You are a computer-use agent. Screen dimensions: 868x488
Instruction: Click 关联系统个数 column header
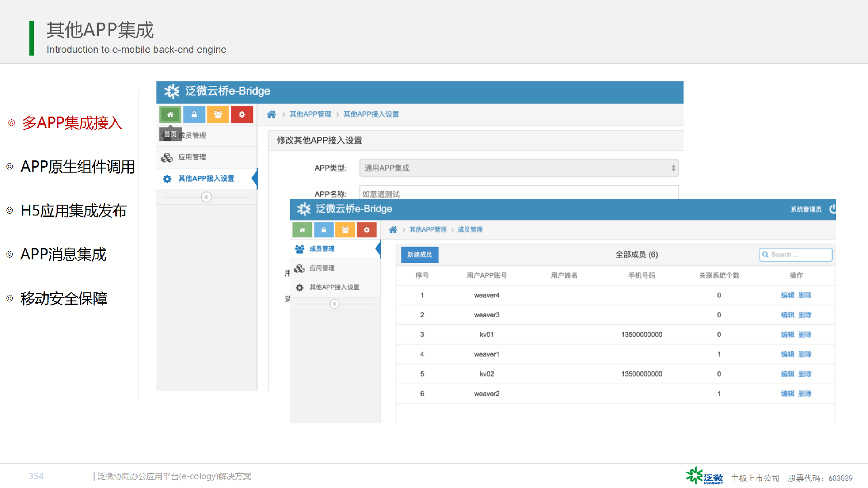(719, 275)
